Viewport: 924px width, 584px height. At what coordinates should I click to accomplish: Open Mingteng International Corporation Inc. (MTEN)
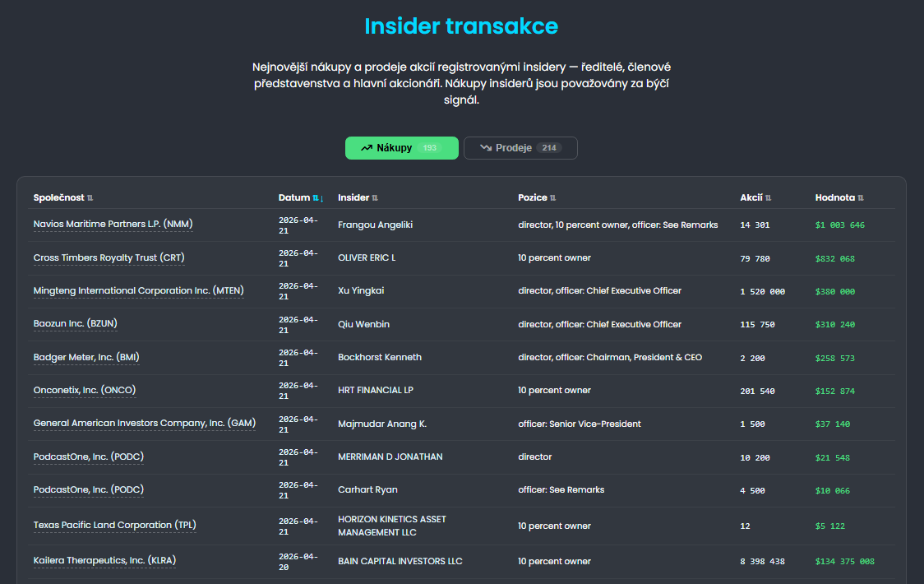click(138, 291)
